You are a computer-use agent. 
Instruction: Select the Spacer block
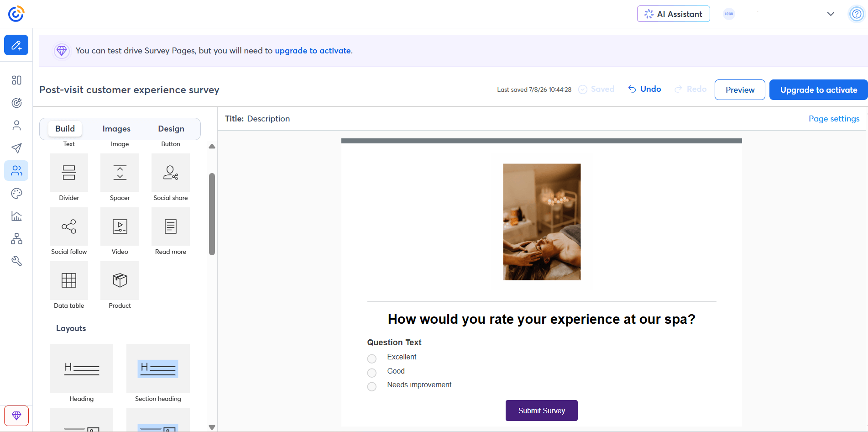point(120,173)
